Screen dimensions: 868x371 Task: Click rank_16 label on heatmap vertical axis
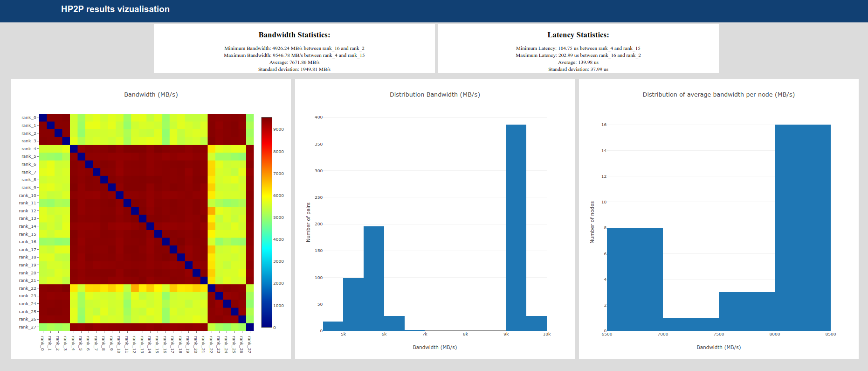[x=28, y=242]
